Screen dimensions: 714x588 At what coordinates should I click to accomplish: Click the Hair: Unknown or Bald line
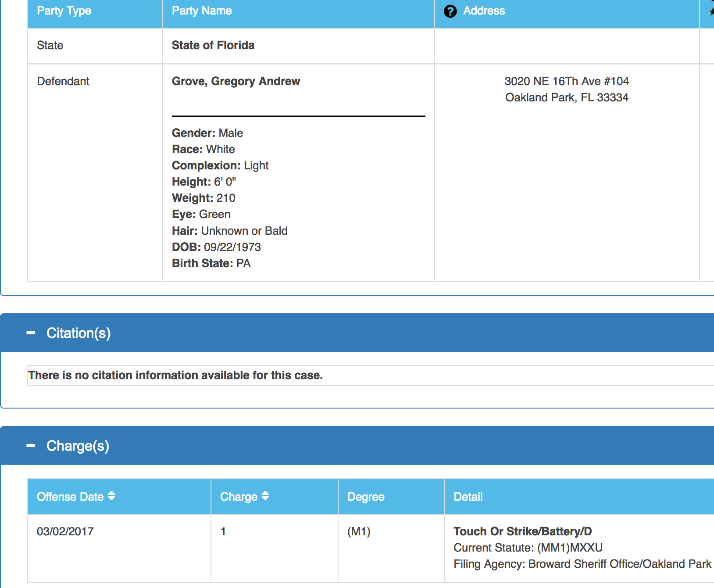click(x=230, y=231)
